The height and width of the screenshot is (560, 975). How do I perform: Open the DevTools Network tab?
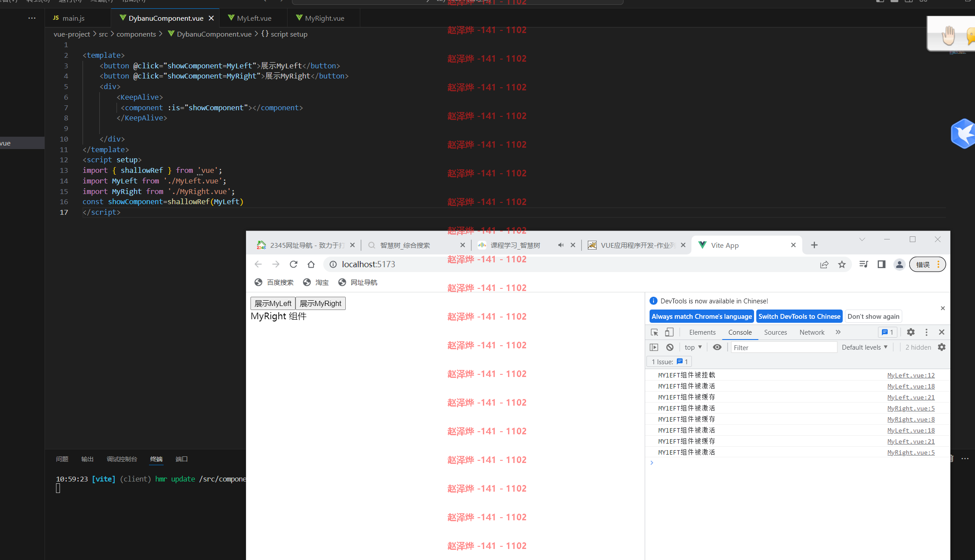pos(812,332)
